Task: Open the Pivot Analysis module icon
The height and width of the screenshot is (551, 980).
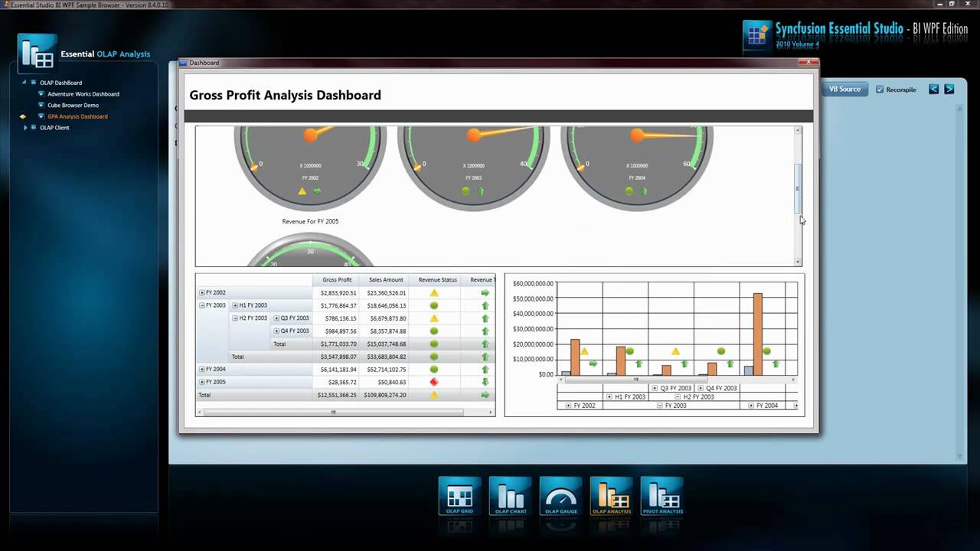Action: pyautogui.click(x=661, y=496)
